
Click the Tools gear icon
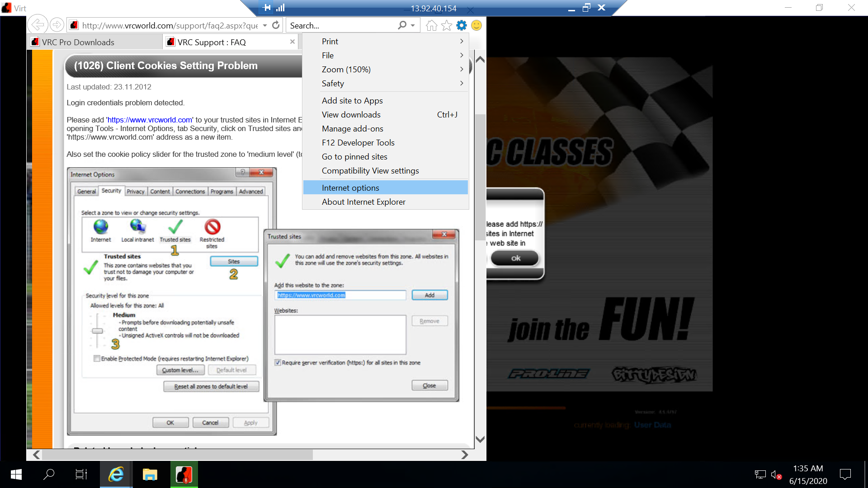coord(462,25)
